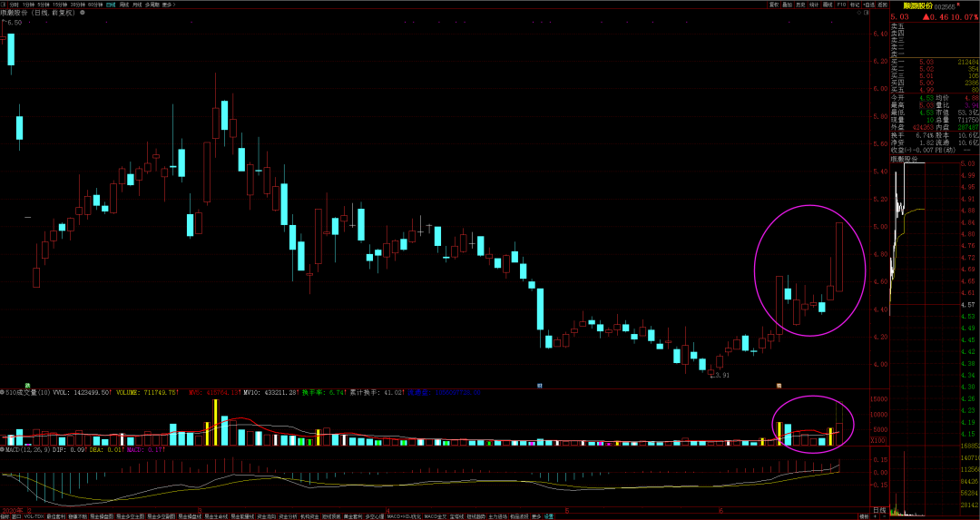Select the 指标 tab in bottom bar

[x=5, y=517]
